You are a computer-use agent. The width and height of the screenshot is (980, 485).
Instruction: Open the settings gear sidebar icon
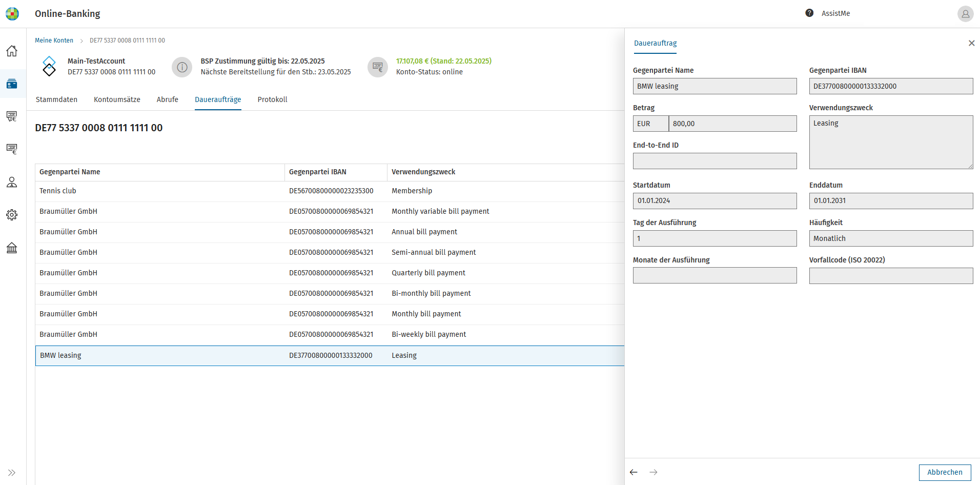[12, 215]
